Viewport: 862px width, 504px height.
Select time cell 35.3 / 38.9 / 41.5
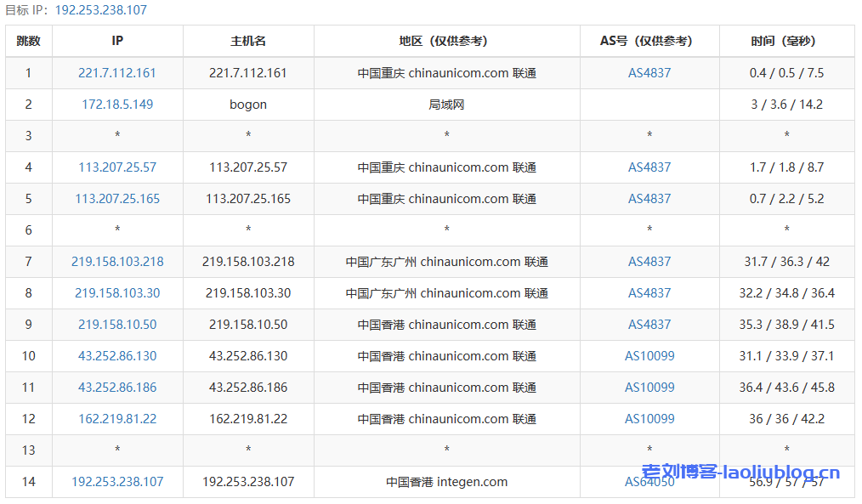click(x=786, y=325)
